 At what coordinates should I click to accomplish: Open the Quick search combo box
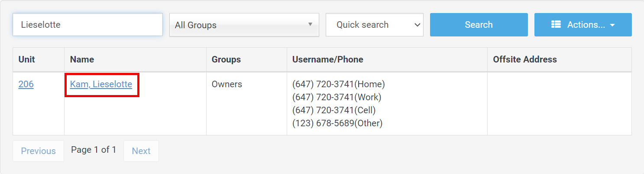375,25
